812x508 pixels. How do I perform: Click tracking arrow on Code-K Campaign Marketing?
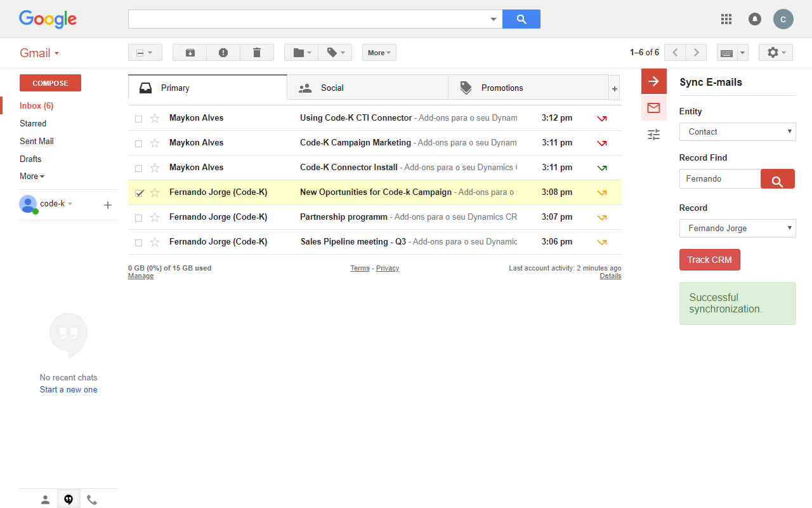602,143
